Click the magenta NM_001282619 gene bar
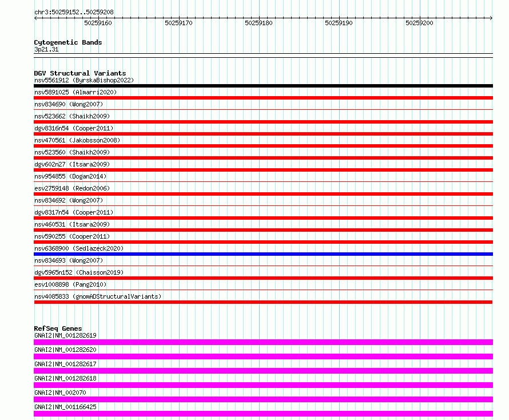Image resolution: width=509 pixels, height=420 pixels. coord(263,342)
